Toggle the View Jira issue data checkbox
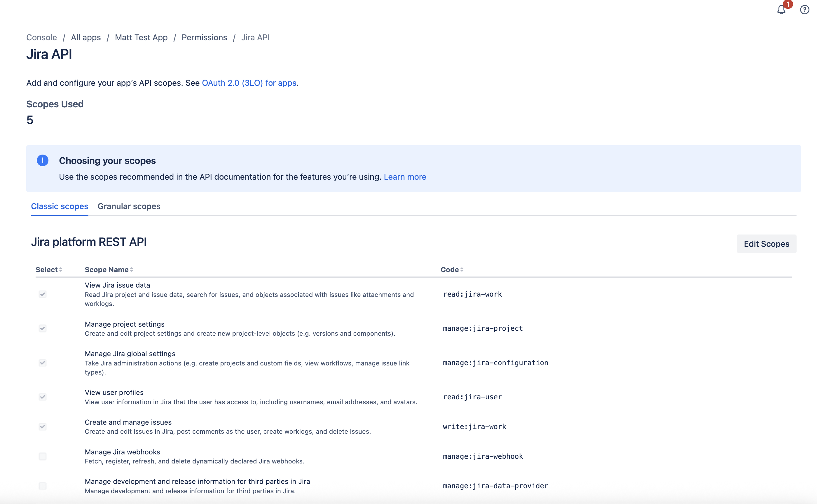Screen dimensions: 817x504 click(x=42, y=294)
